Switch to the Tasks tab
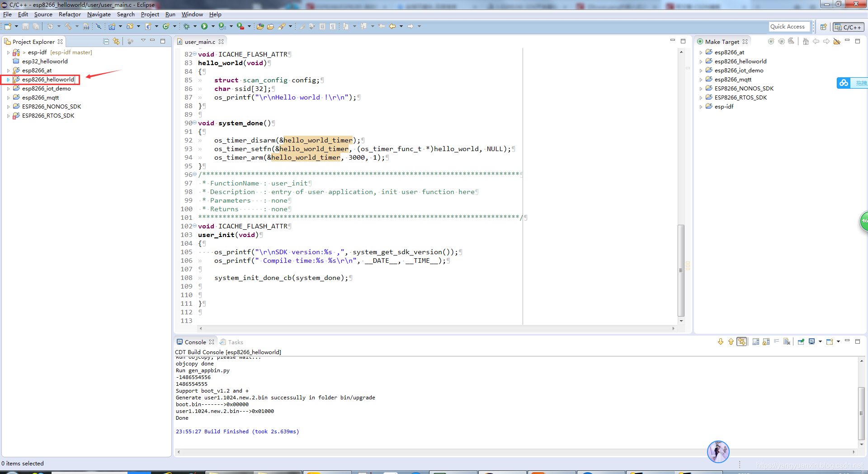 pyautogui.click(x=231, y=342)
